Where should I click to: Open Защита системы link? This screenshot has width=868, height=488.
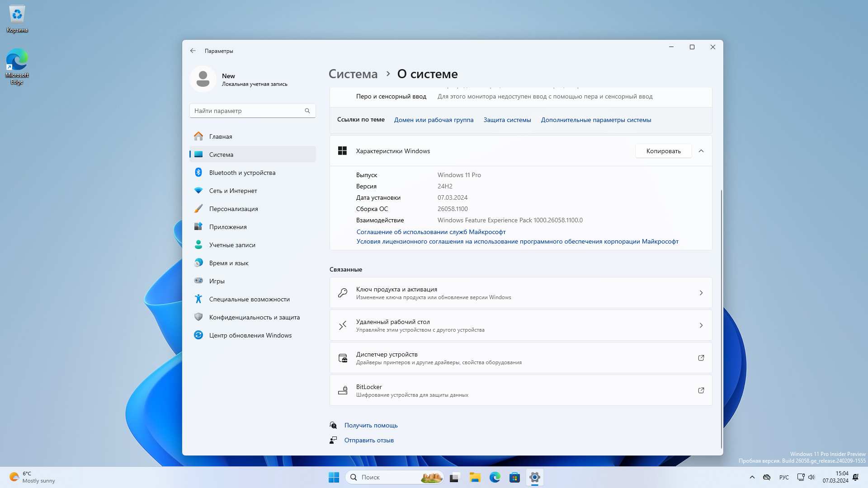pyautogui.click(x=507, y=120)
